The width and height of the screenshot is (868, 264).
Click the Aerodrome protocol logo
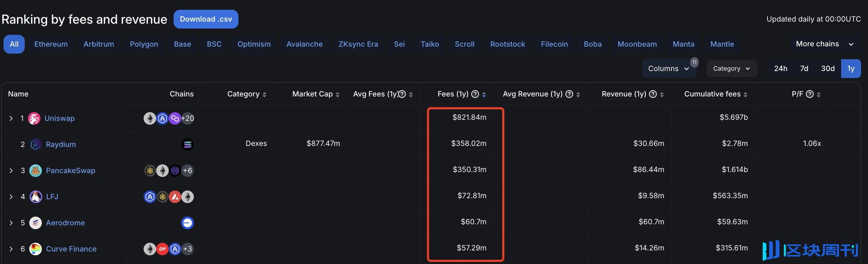[36, 223]
